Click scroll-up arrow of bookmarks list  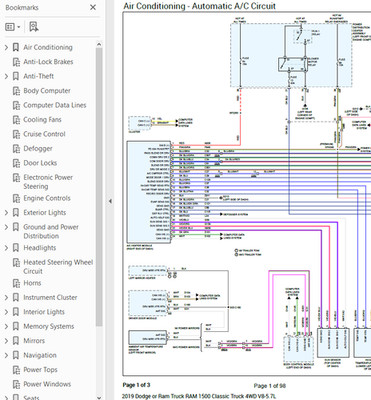tap(99, 44)
